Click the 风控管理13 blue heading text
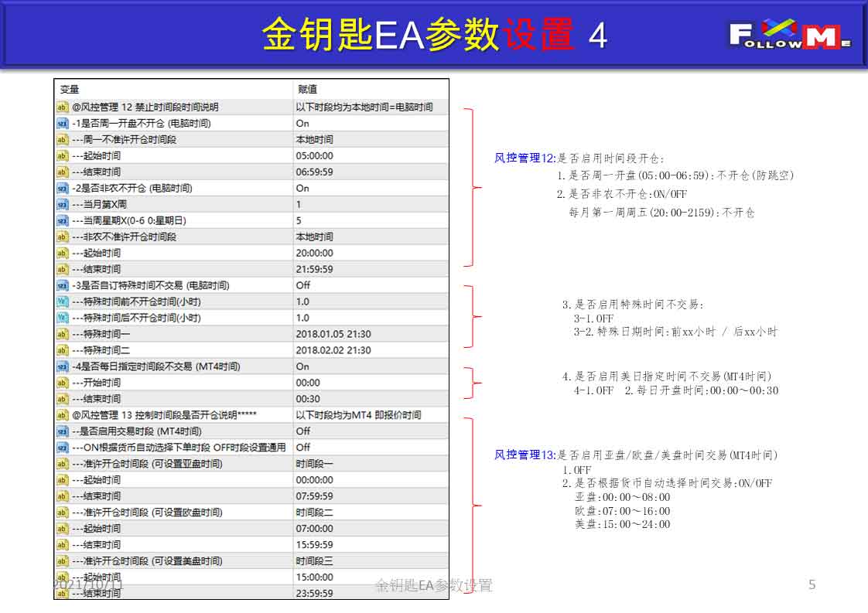 (525, 455)
